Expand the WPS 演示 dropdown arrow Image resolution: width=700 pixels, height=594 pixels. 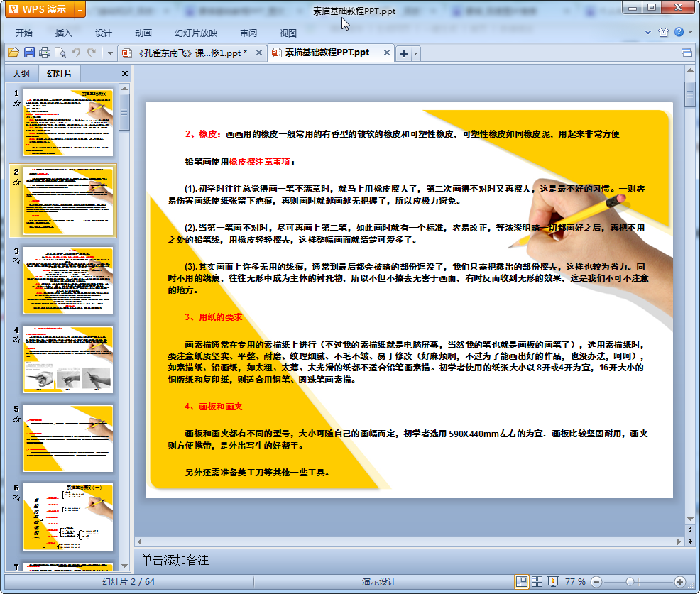tap(80, 9)
